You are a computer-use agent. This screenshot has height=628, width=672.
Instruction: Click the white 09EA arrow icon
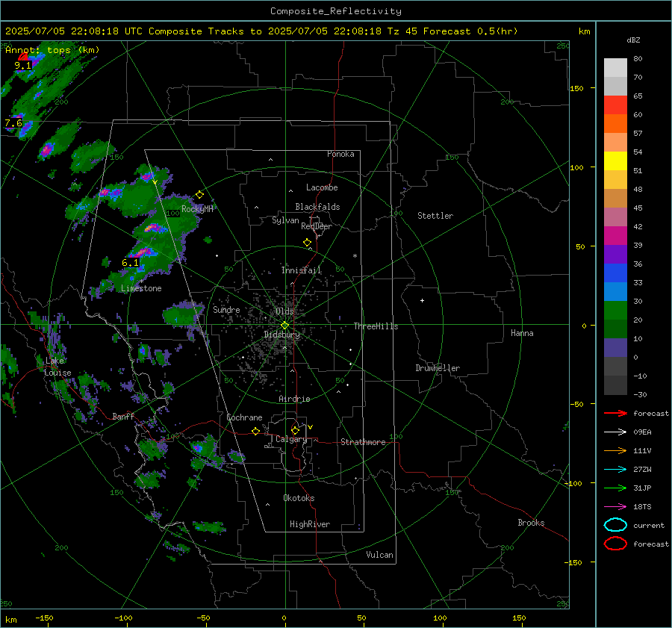click(615, 432)
